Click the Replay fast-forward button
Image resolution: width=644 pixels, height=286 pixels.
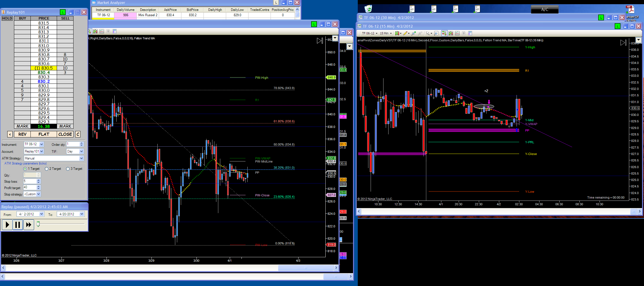pos(29,225)
